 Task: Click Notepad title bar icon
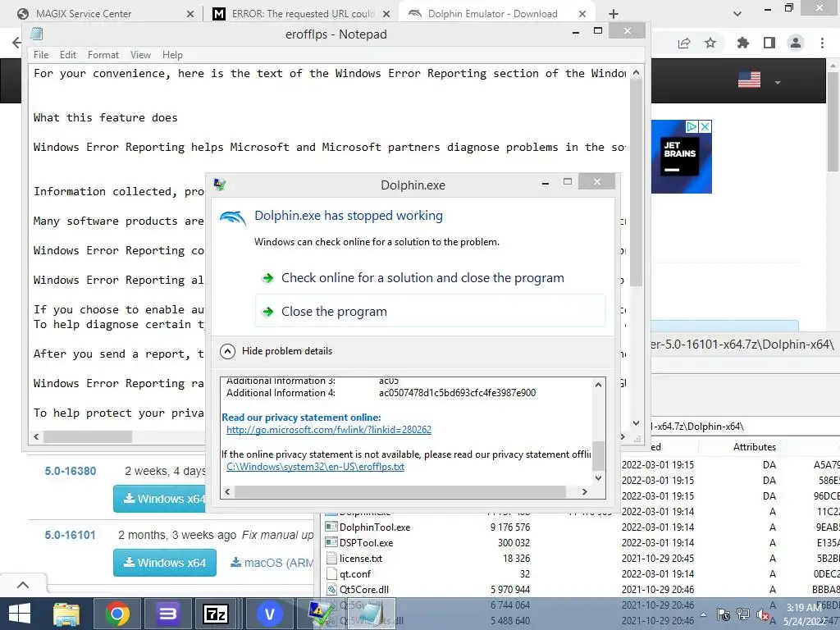[x=37, y=34]
